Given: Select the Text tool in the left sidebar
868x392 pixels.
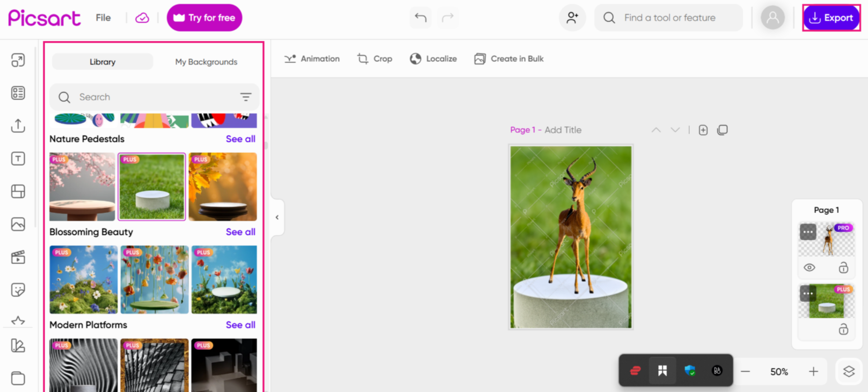Looking at the screenshot, I should click(x=18, y=159).
